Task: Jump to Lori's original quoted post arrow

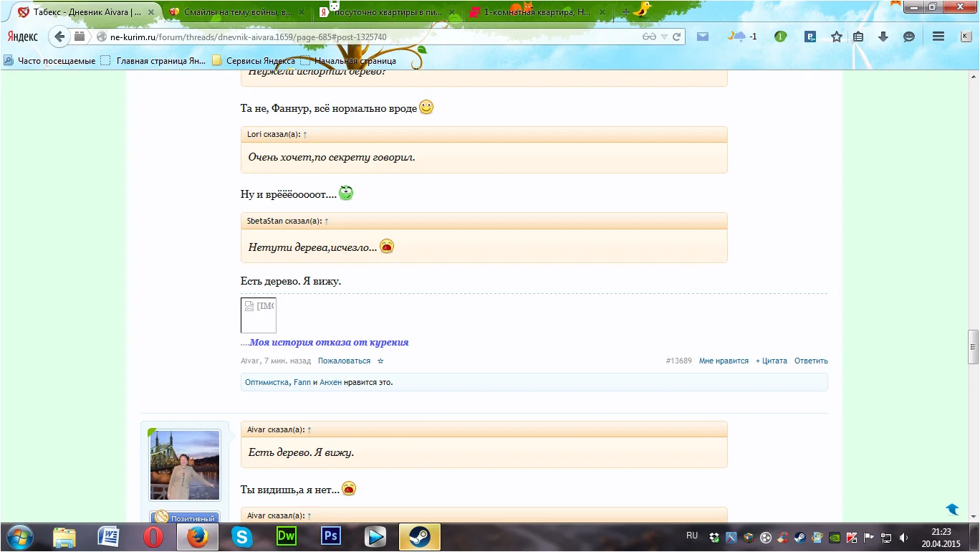Action: pos(305,135)
